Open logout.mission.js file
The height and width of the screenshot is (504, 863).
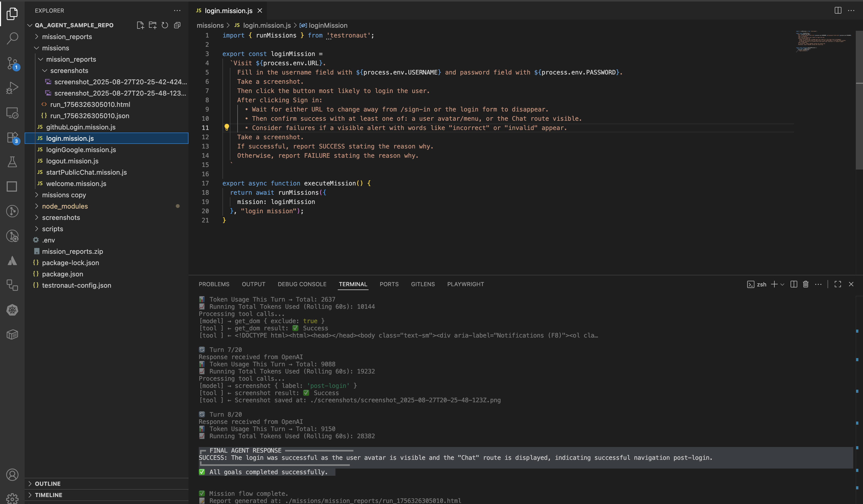pyautogui.click(x=107, y=161)
